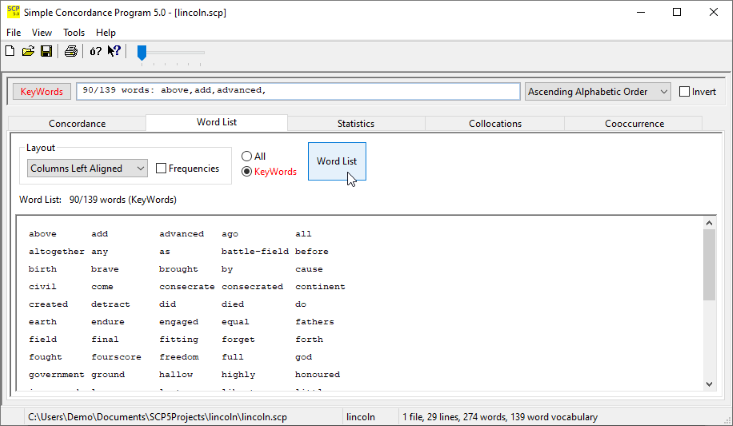This screenshot has height=426, width=733.
Task: Enable the Invert checkbox
Action: pyautogui.click(x=684, y=92)
